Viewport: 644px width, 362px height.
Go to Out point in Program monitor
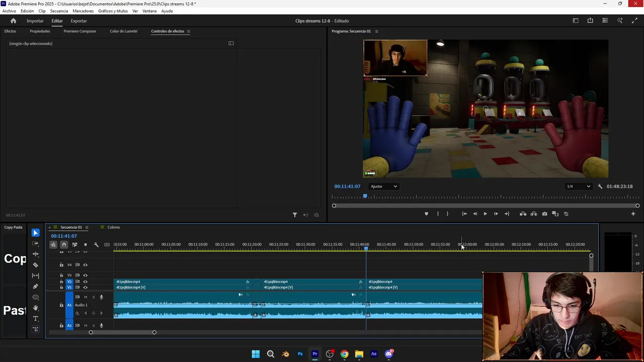[x=507, y=214]
